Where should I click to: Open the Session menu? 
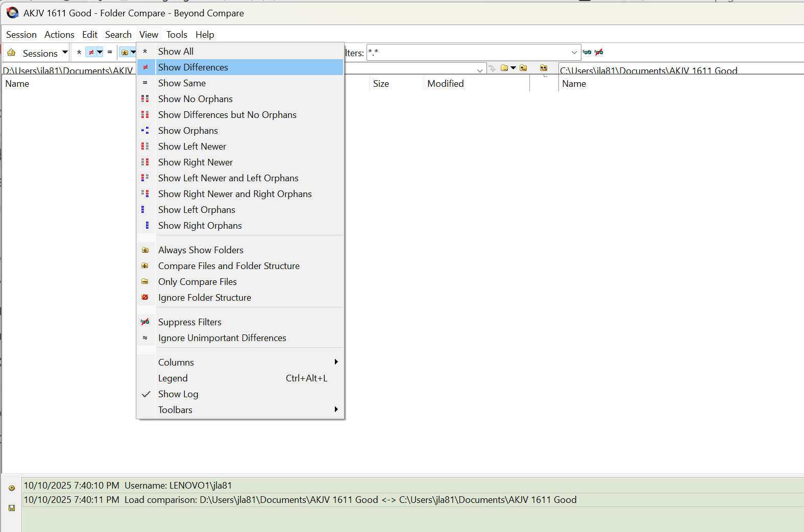click(x=21, y=35)
